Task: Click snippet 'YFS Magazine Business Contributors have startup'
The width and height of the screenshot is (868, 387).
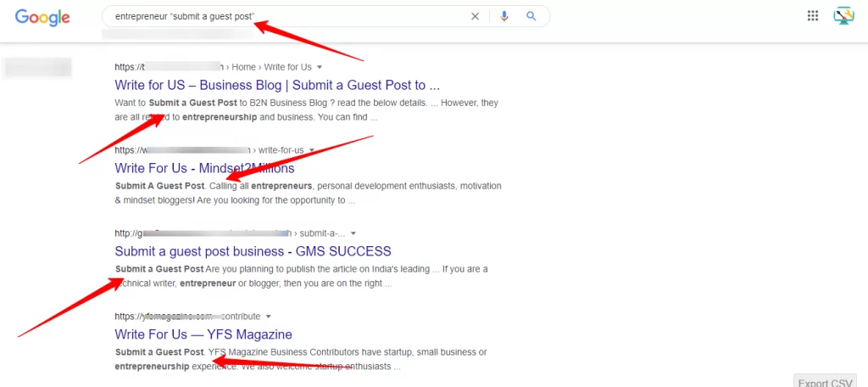Action: click(302, 359)
